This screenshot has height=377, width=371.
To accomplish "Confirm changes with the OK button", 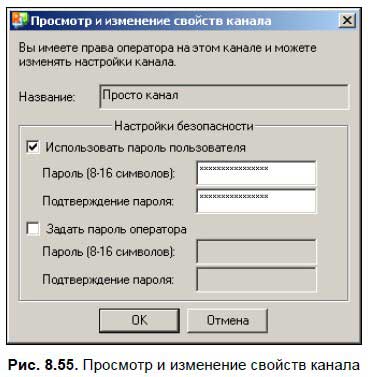I will pos(139,320).
